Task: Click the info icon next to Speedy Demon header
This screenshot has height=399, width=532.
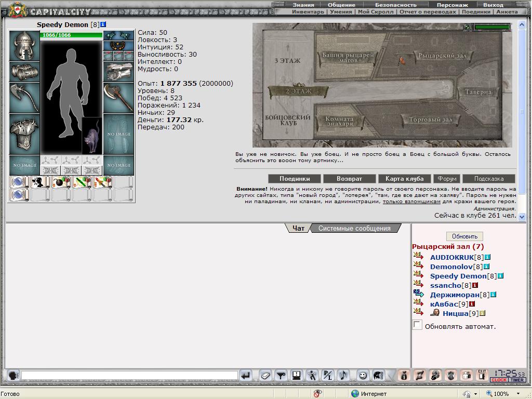Action: 103,24
